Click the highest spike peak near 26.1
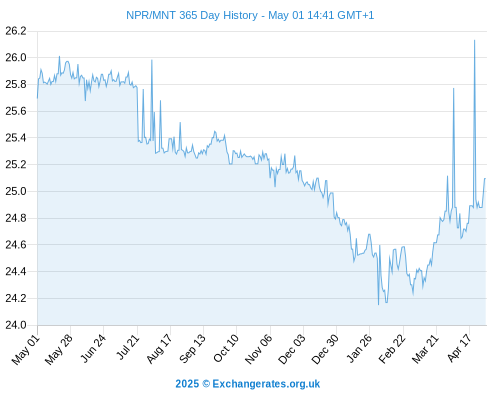495x400 pixels. coord(474,40)
